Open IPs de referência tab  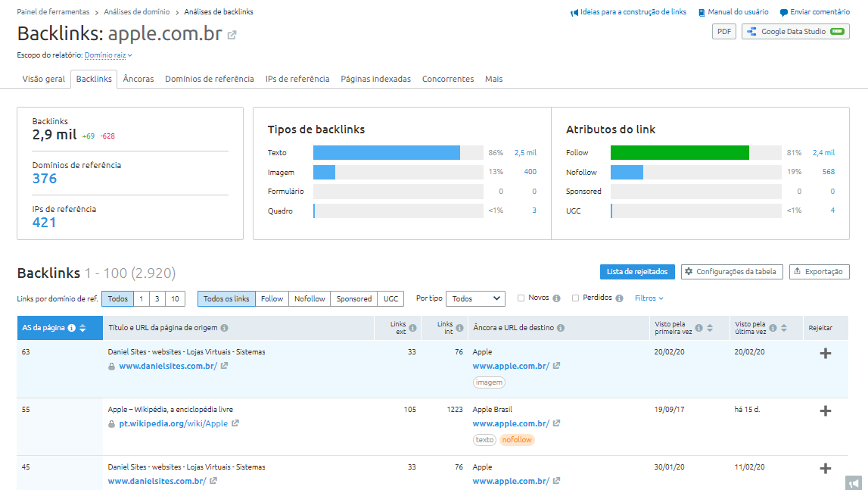(297, 80)
